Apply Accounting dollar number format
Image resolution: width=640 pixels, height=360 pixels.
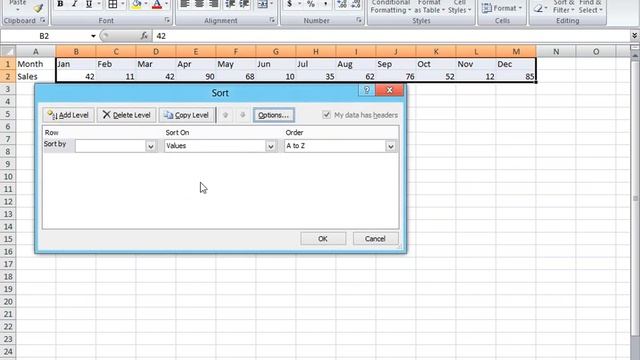tap(289, 4)
